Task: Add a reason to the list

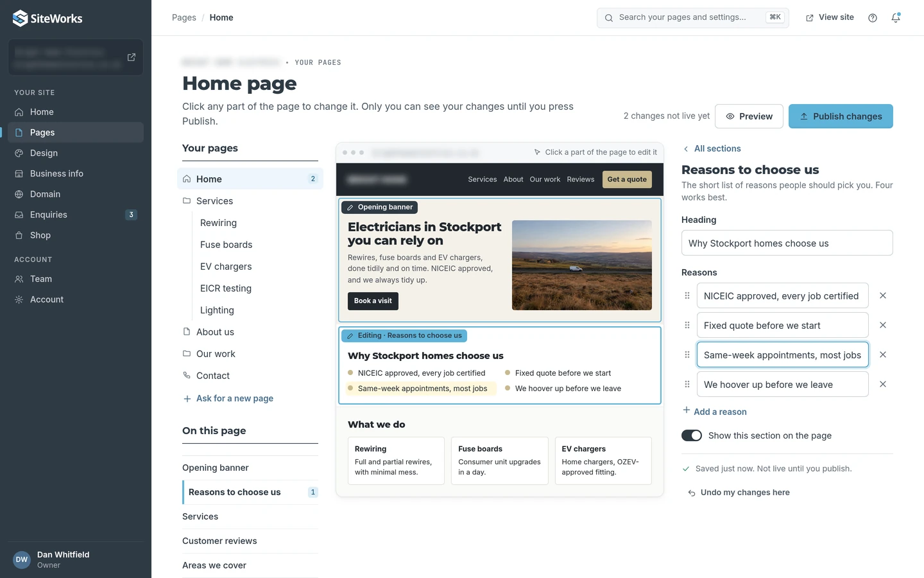Action: click(x=715, y=412)
